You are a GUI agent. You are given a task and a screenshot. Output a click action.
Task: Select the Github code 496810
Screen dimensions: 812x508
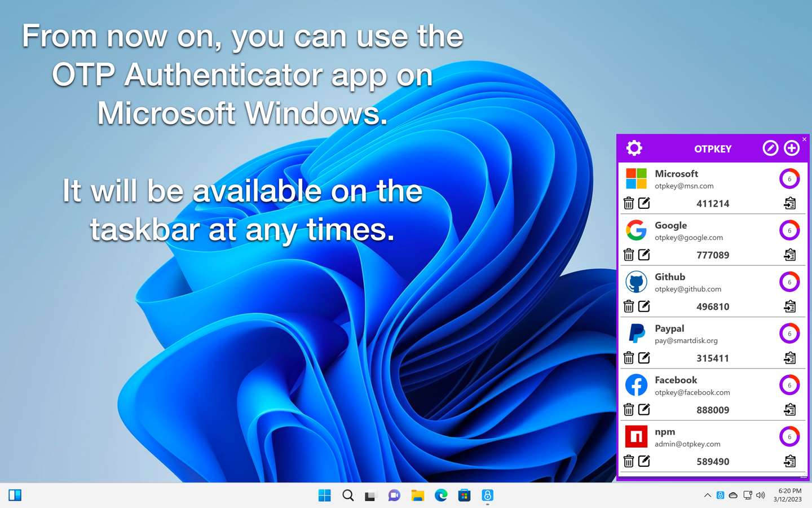coord(713,307)
